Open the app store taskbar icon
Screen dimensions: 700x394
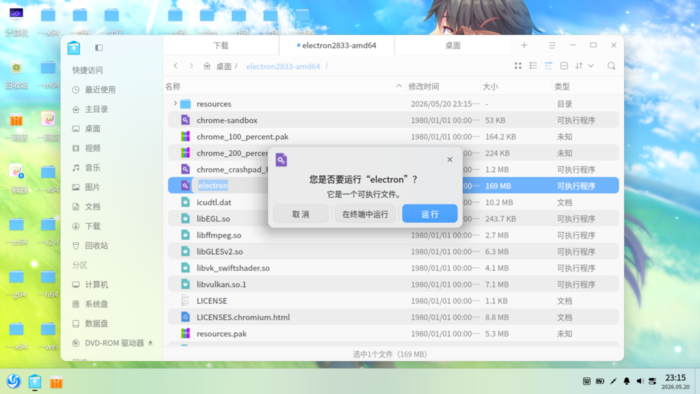(56, 382)
